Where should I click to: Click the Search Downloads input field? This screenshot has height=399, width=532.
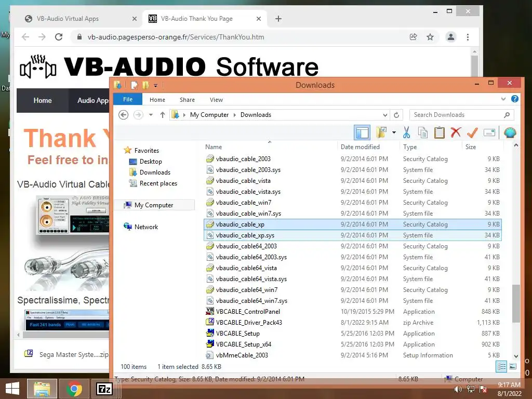pyautogui.click(x=457, y=115)
